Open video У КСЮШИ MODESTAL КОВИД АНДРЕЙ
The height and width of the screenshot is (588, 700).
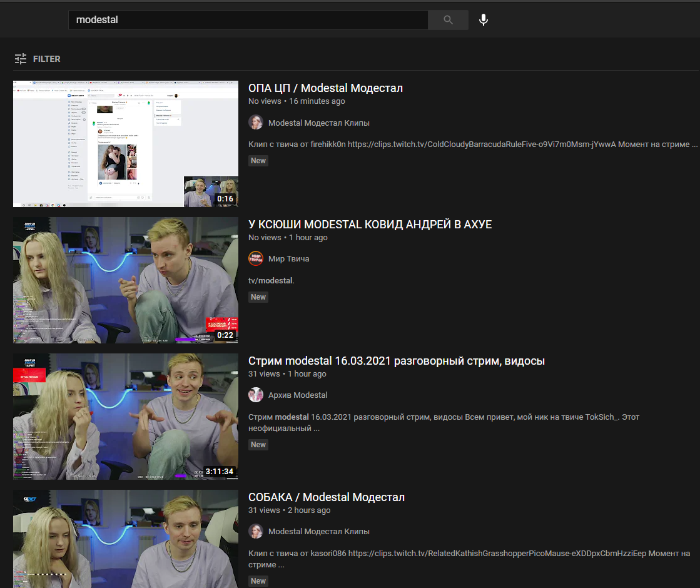click(x=370, y=224)
